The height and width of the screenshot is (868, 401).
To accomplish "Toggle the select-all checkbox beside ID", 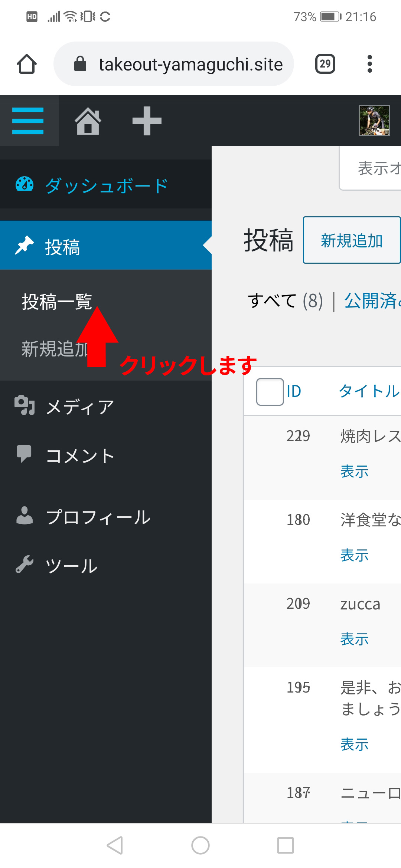I will (x=270, y=392).
